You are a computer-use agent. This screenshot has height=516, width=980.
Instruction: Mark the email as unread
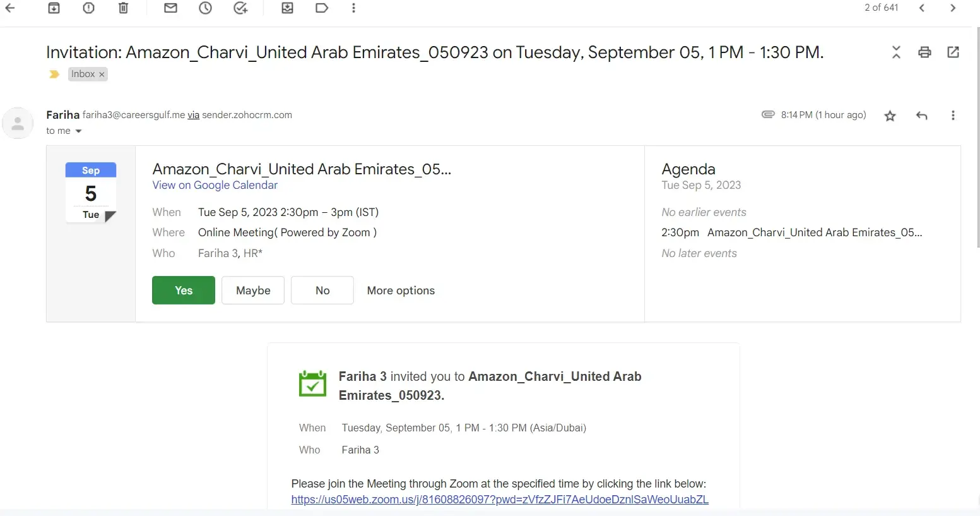[170, 8]
